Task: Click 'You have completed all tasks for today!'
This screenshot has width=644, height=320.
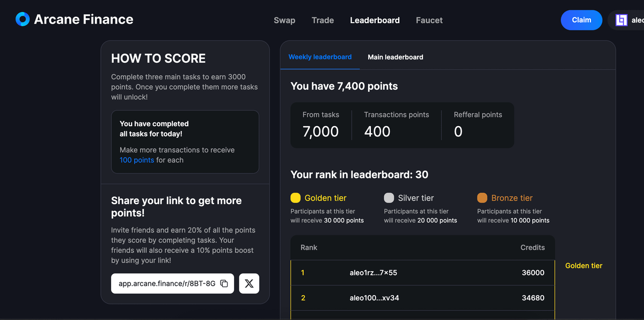Action: pos(154,129)
